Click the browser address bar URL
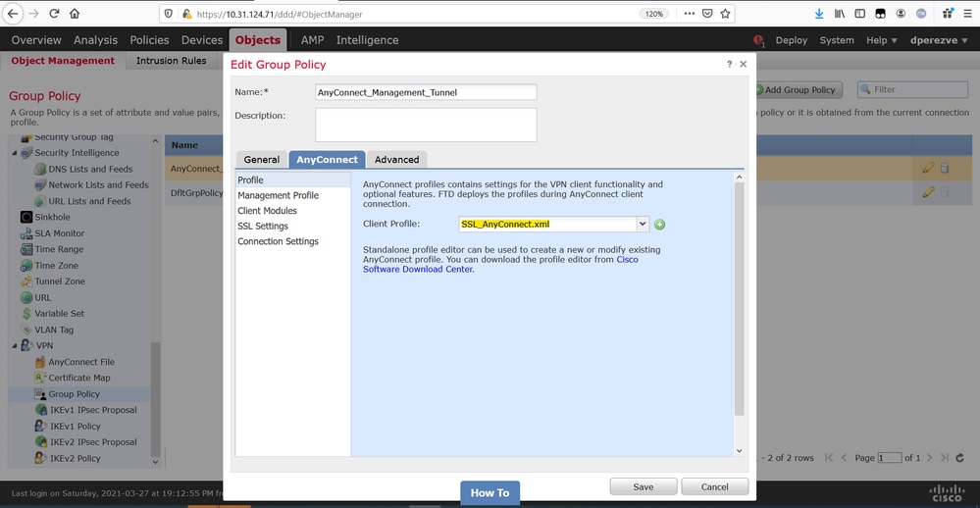The height and width of the screenshot is (508, 980). click(280, 14)
